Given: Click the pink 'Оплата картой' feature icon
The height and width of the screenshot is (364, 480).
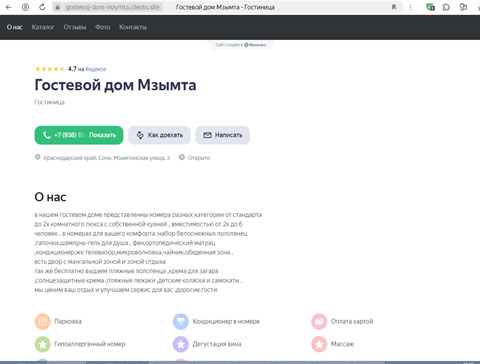Looking at the screenshot, I should click(x=319, y=321).
